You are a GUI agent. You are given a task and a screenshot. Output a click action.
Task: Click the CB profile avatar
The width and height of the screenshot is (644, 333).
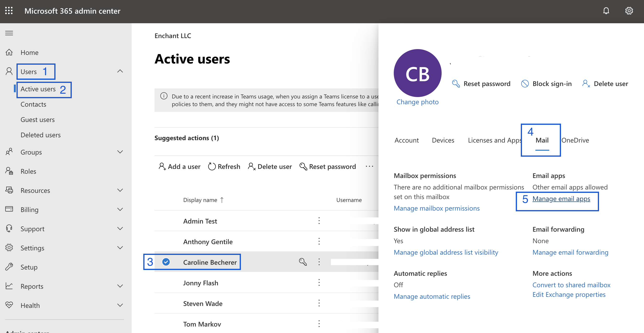point(417,73)
